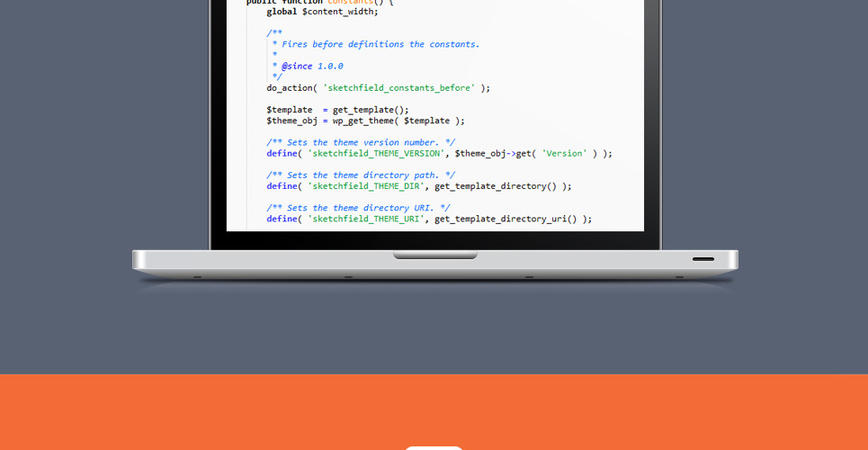Select the 'sketchfield_THEME_VERSION' string

pyautogui.click(x=375, y=153)
